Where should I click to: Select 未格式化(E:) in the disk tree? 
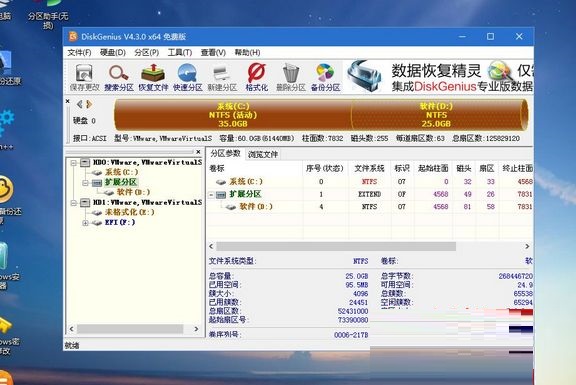[130, 212]
